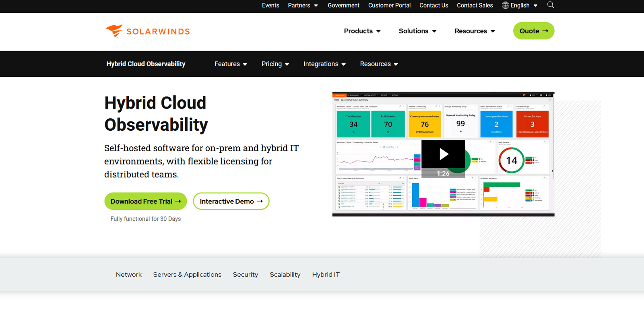Expand the Pricing submenu
644x310 pixels.
pos(275,64)
